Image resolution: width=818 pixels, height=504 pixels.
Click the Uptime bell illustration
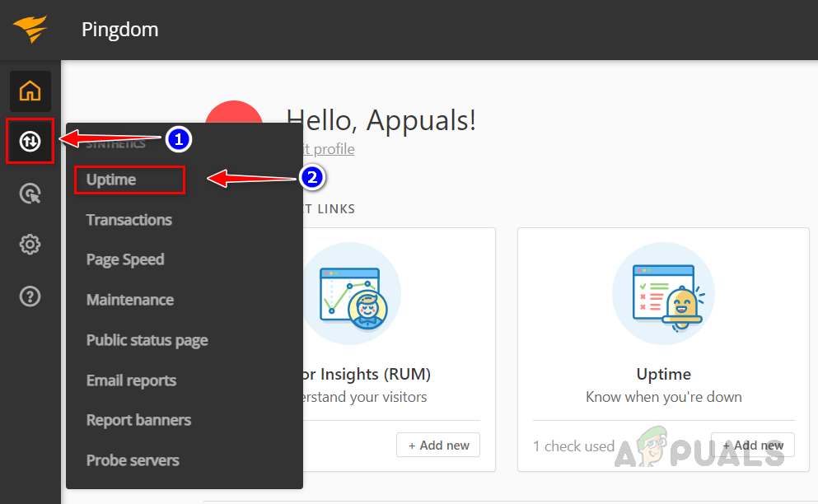664,293
